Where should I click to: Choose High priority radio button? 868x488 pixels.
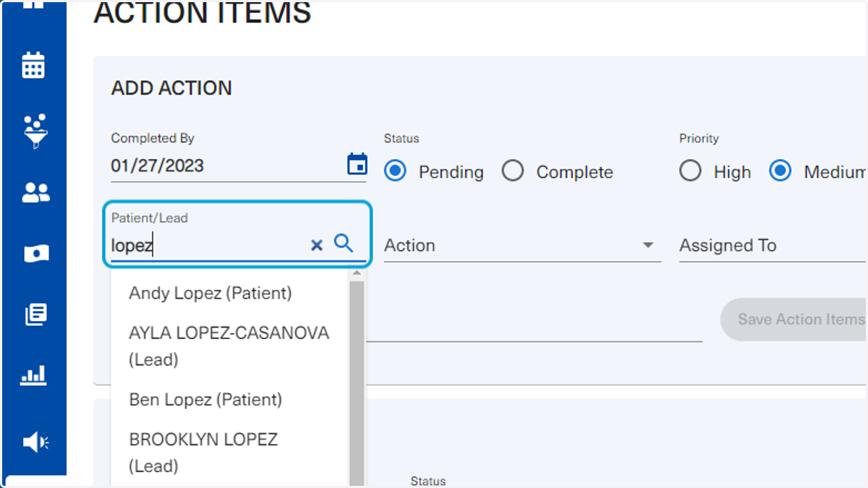[x=690, y=171]
